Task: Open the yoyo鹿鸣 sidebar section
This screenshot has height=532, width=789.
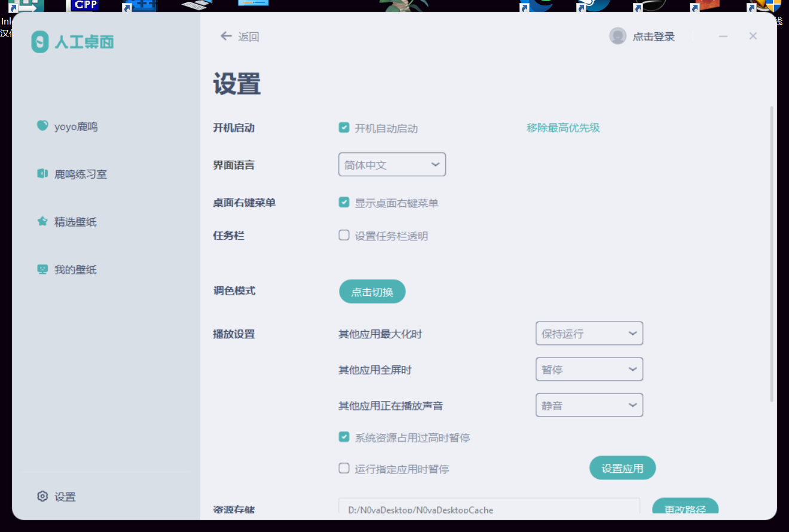Action: coord(68,126)
